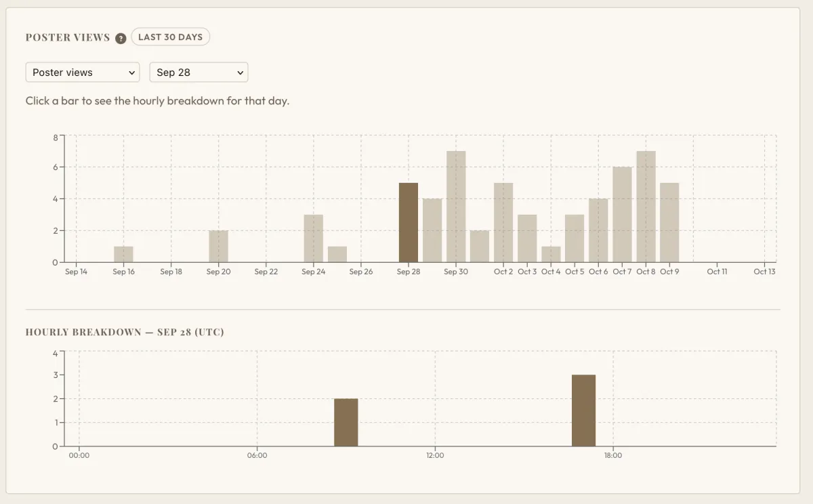The image size is (813, 504).
Task: Click the Sep 18 axis label
Action: pos(171,272)
